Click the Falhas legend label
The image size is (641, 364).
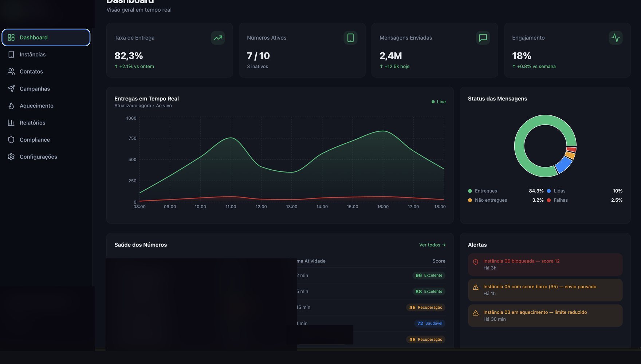pos(561,200)
